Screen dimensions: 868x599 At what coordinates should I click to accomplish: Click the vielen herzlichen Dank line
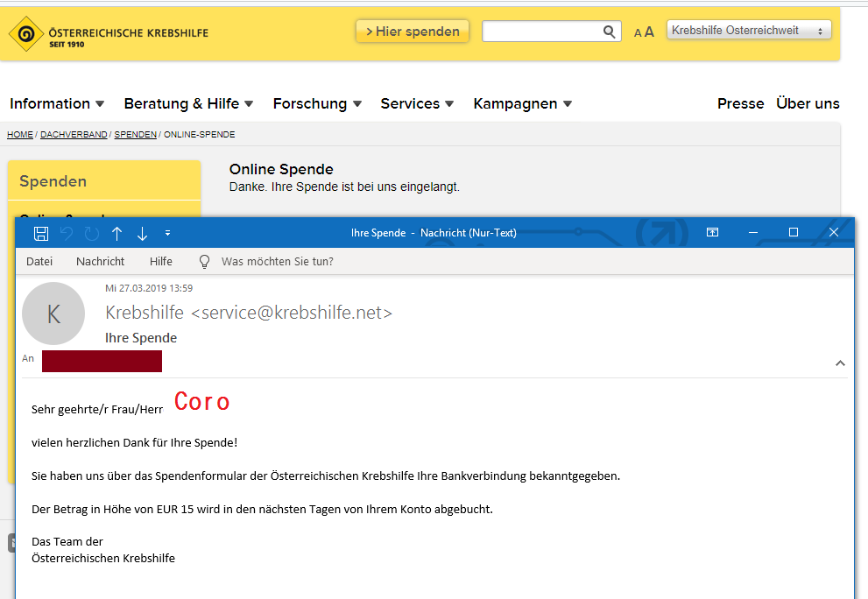tap(135, 443)
